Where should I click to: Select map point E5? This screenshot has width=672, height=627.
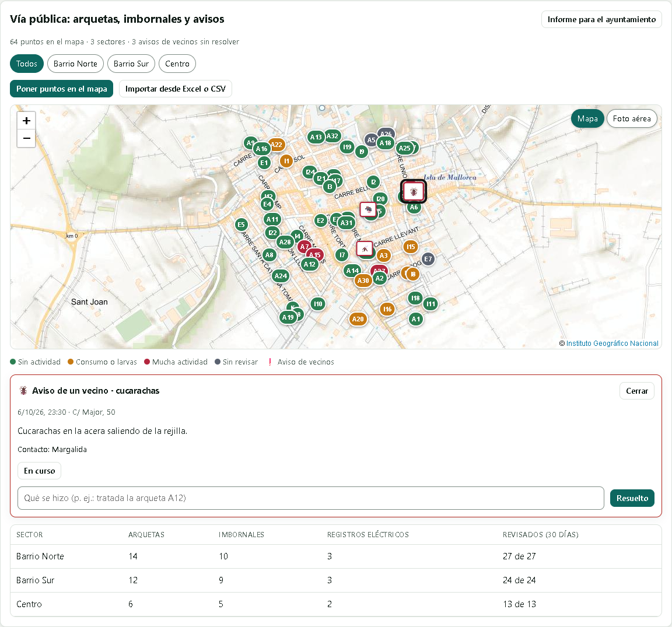pyautogui.click(x=242, y=225)
